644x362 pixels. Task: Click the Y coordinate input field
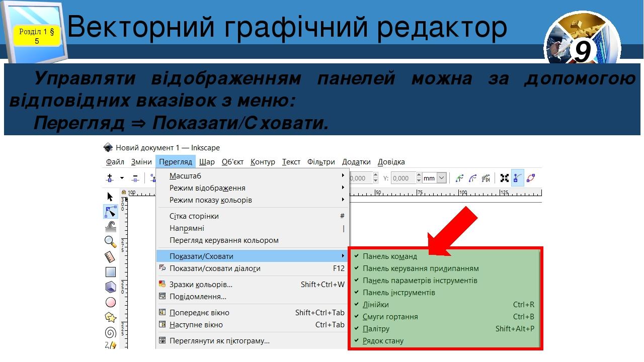coord(403,178)
